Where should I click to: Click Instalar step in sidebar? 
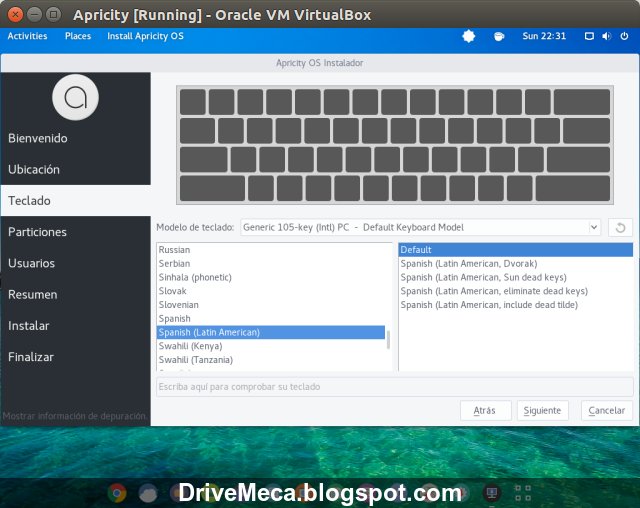pyautogui.click(x=76, y=326)
